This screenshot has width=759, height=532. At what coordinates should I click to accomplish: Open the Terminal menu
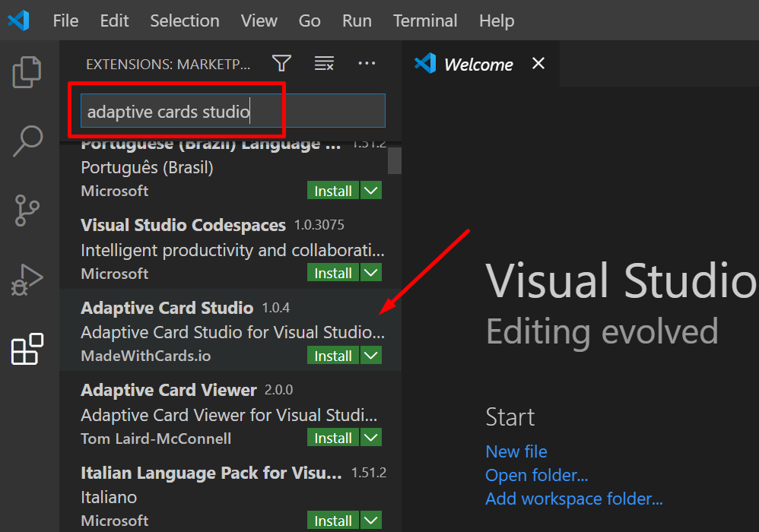[x=425, y=21]
